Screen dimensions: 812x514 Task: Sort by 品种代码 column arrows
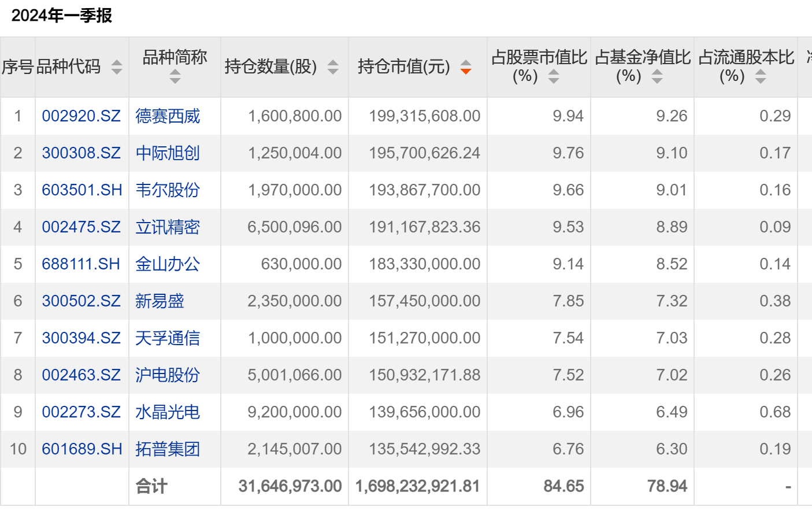click(x=117, y=67)
